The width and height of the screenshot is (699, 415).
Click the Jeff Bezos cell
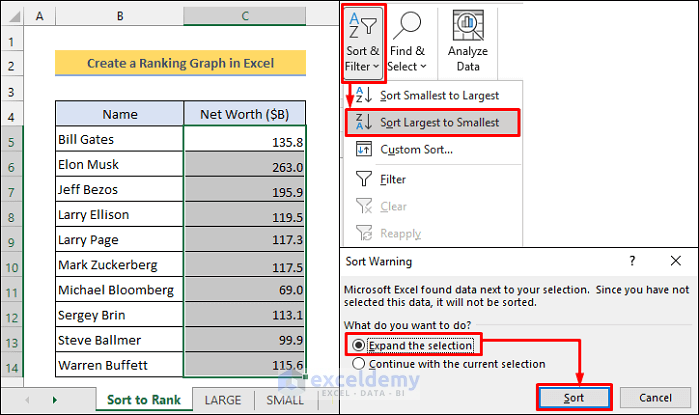coord(119,189)
